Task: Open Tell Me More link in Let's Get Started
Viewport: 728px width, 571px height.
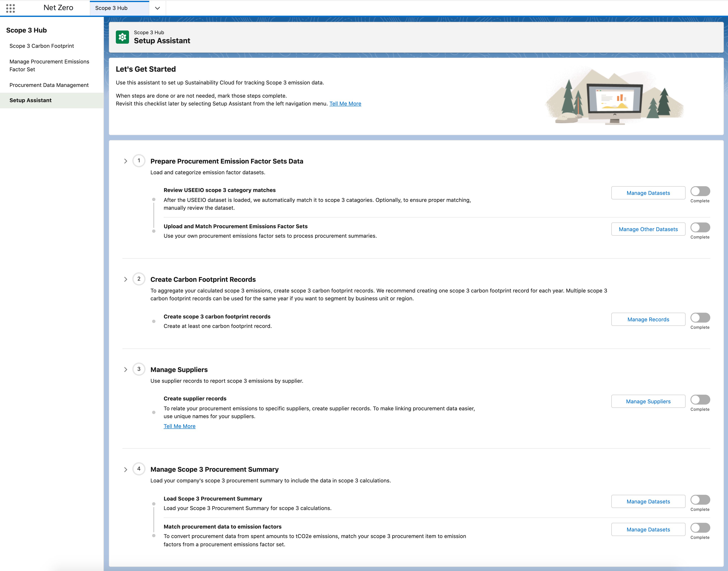Action: pos(345,104)
